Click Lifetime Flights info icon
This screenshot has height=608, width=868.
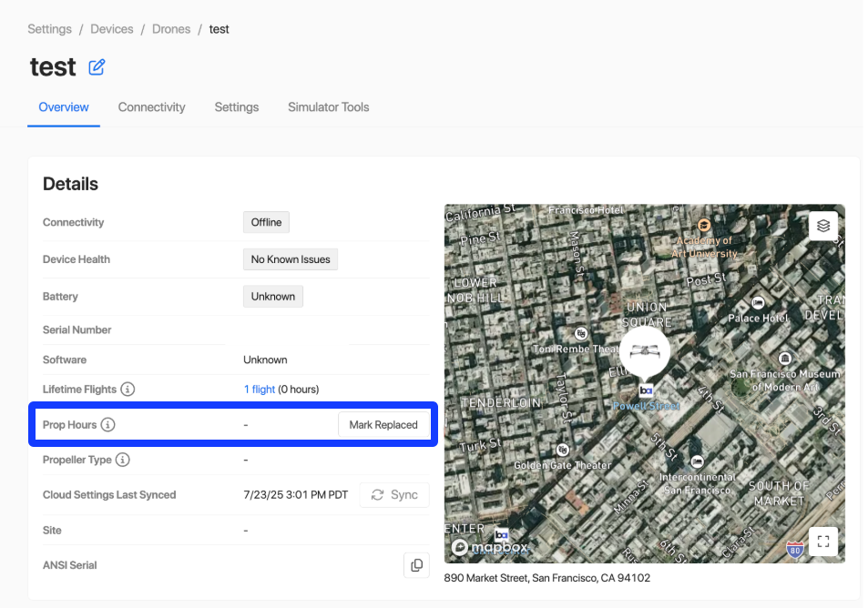(128, 390)
